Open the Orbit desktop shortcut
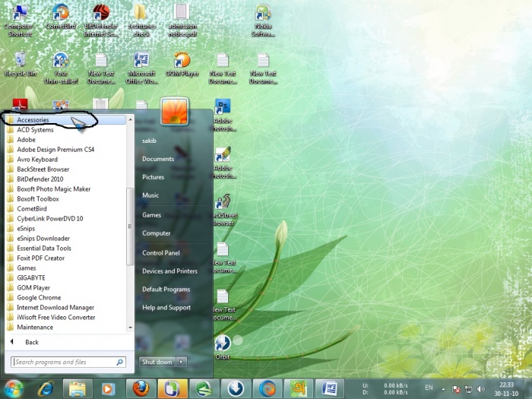Screen dimensions: 532x399 pos(223,347)
